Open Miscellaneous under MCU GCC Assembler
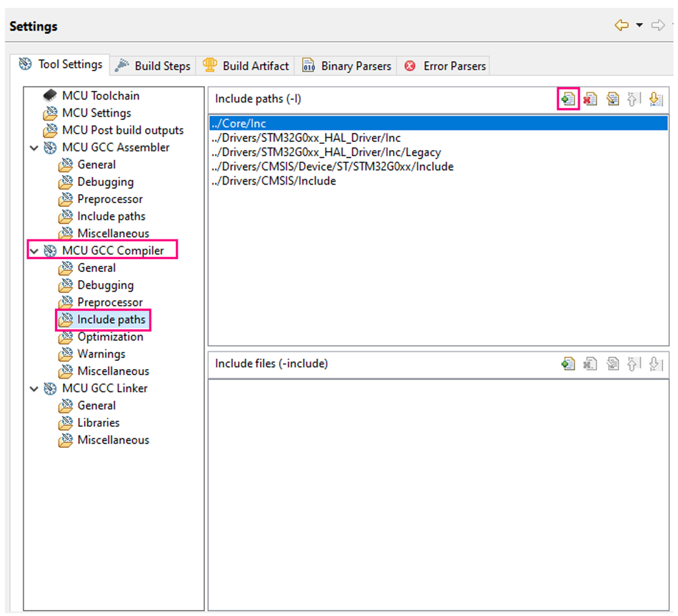This screenshot has width=678, height=616. (104, 233)
